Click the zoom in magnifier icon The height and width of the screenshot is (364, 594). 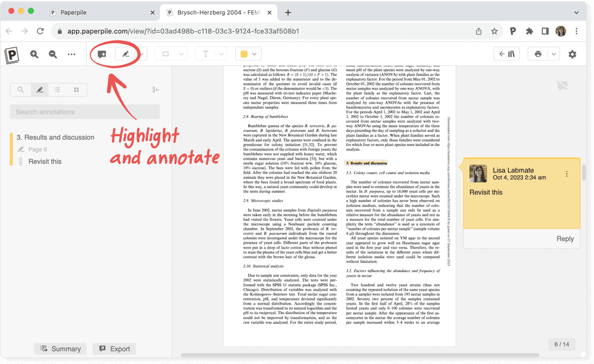pyautogui.click(x=34, y=54)
